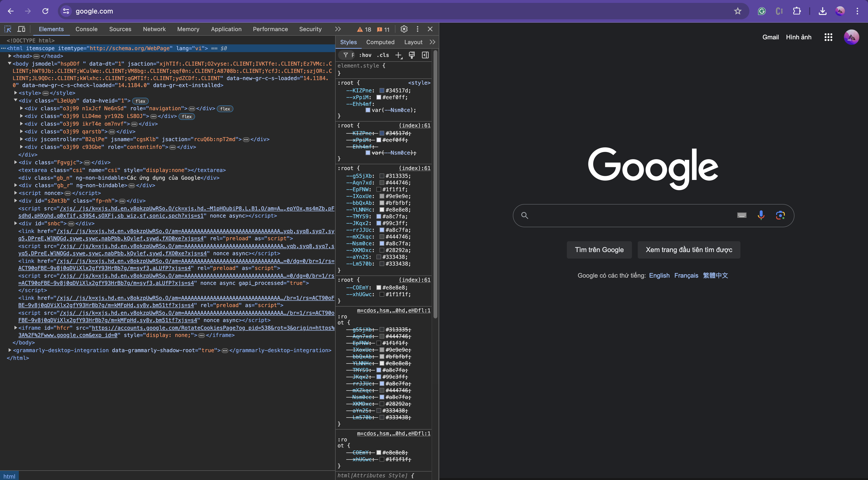Add a new style rule with the plus icon
This screenshot has width=868, height=480.
pos(399,55)
